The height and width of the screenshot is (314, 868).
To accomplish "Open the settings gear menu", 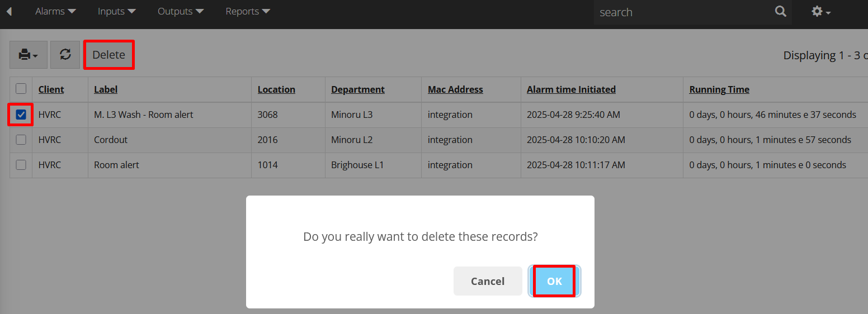I will pyautogui.click(x=820, y=12).
